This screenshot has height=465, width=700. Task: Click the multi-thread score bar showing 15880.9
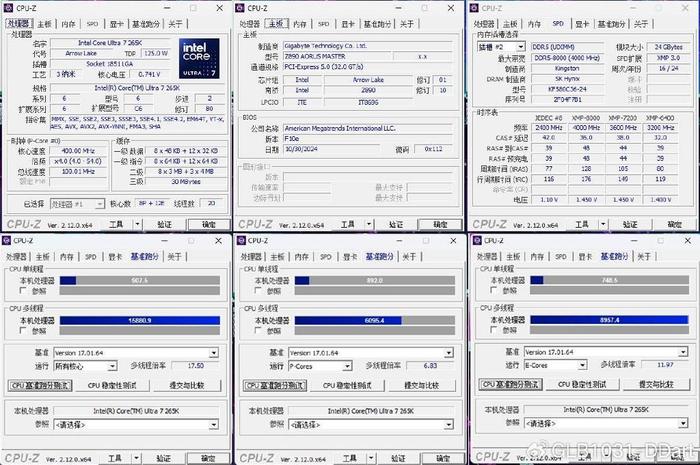coord(140,320)
